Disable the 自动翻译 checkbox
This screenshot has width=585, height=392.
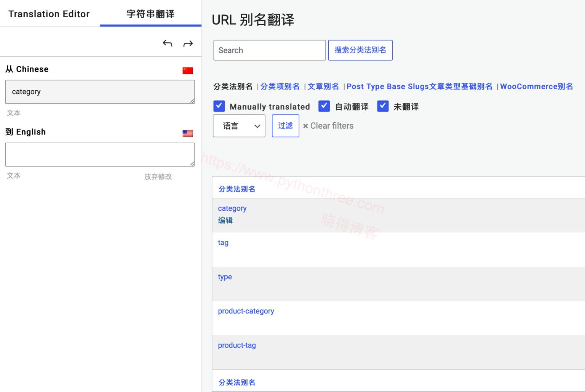324,106
